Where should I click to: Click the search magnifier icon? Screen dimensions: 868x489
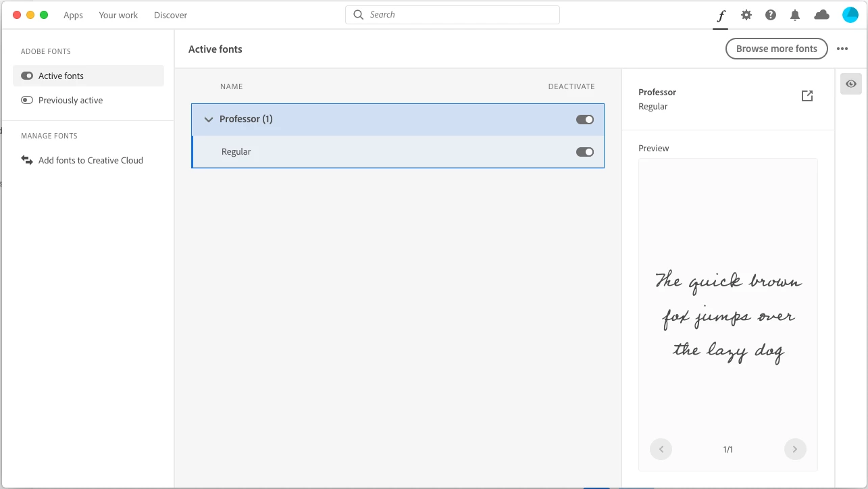point(359,15)
